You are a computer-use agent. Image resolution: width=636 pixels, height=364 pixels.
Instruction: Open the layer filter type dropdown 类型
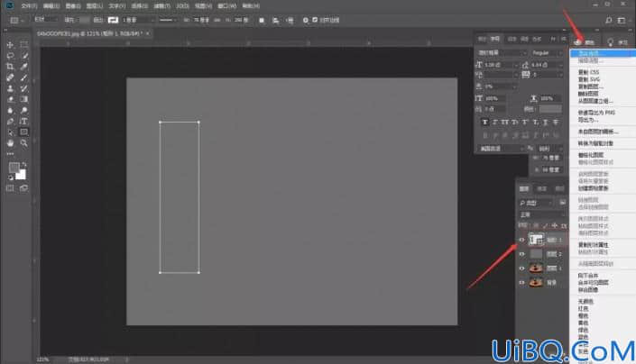tap(536, 203)
